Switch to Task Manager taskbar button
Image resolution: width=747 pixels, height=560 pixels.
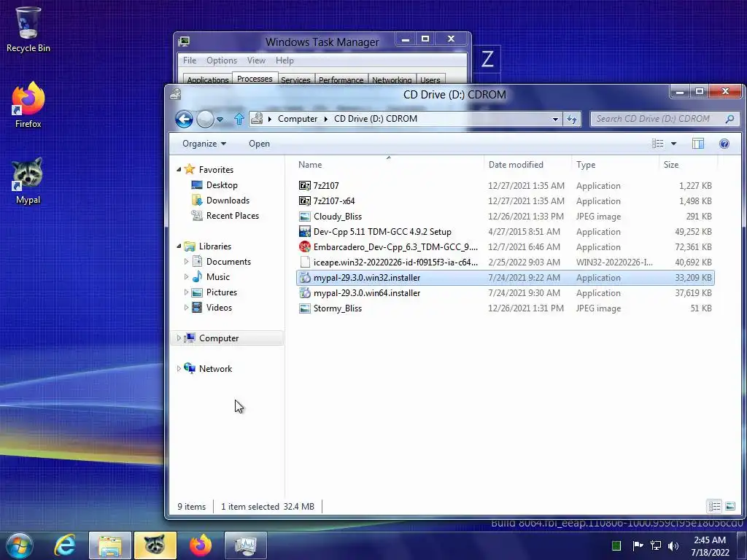pyautogui.click(x=245, y=545)
